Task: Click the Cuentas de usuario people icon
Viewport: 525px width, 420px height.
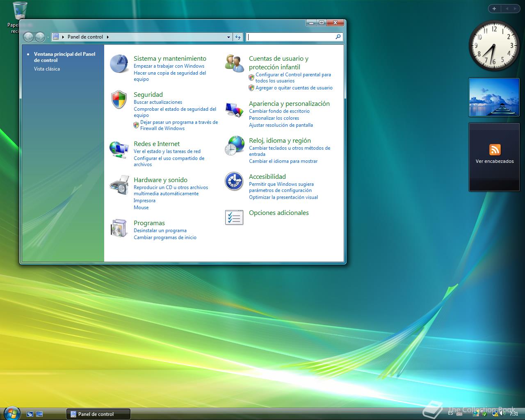Action: 235,63
